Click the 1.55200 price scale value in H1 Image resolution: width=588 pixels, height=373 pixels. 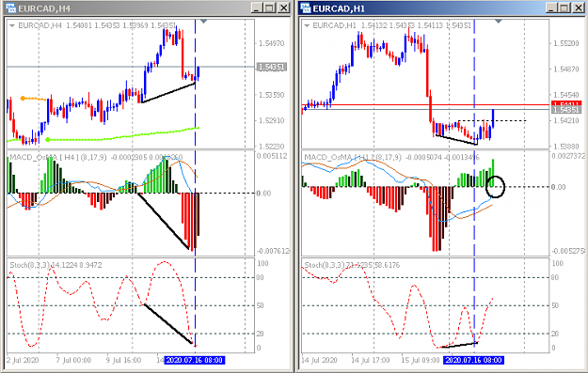565,44
